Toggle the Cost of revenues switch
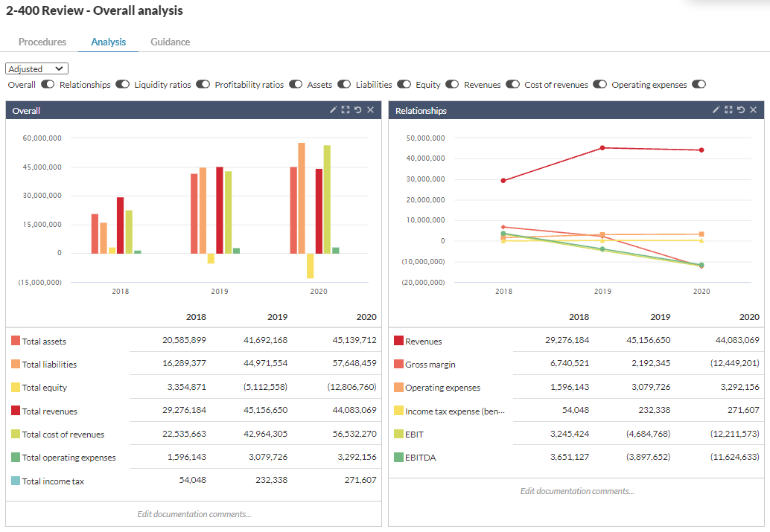770x532 pixels. click(x=599, y=85)
